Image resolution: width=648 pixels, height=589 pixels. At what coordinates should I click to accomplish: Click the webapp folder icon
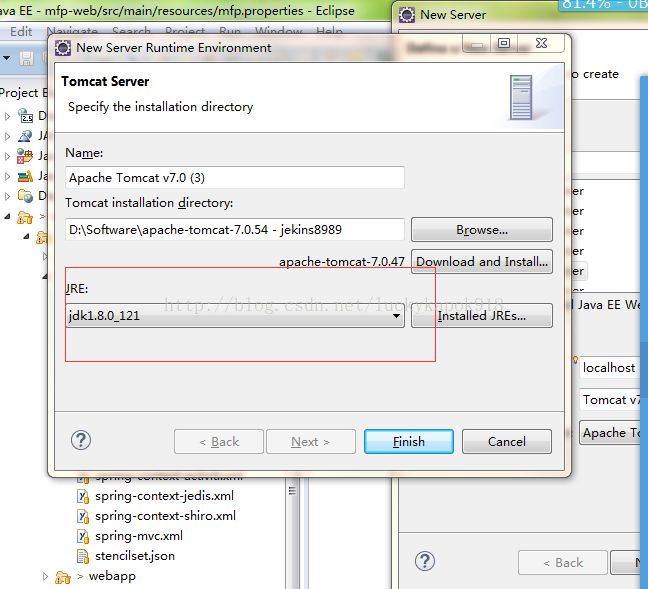(x=62, y=577)
